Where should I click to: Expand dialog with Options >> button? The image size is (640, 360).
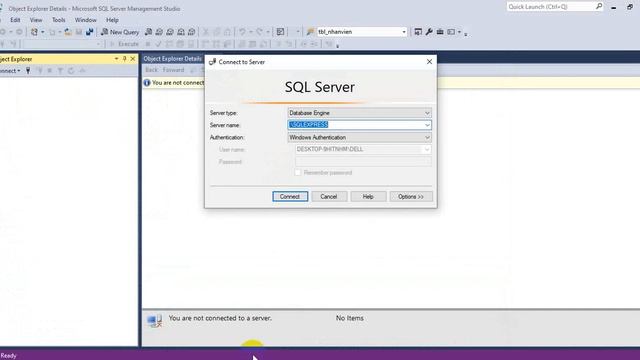tap(411, 197)
